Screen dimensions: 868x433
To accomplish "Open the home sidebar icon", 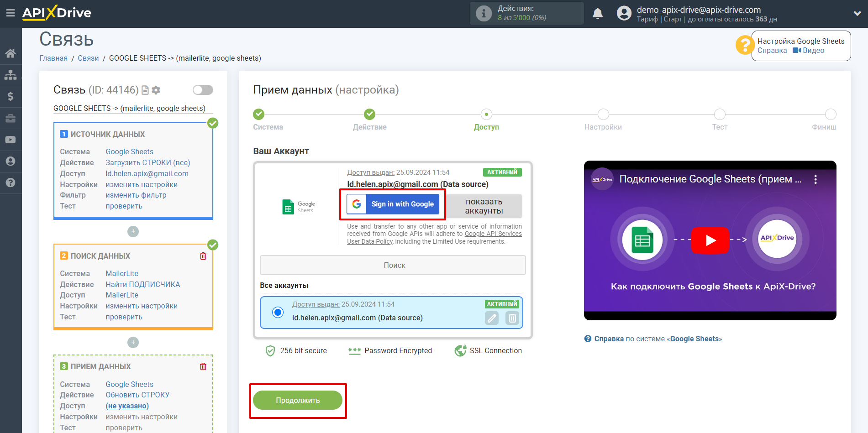I will pos(11,53).
